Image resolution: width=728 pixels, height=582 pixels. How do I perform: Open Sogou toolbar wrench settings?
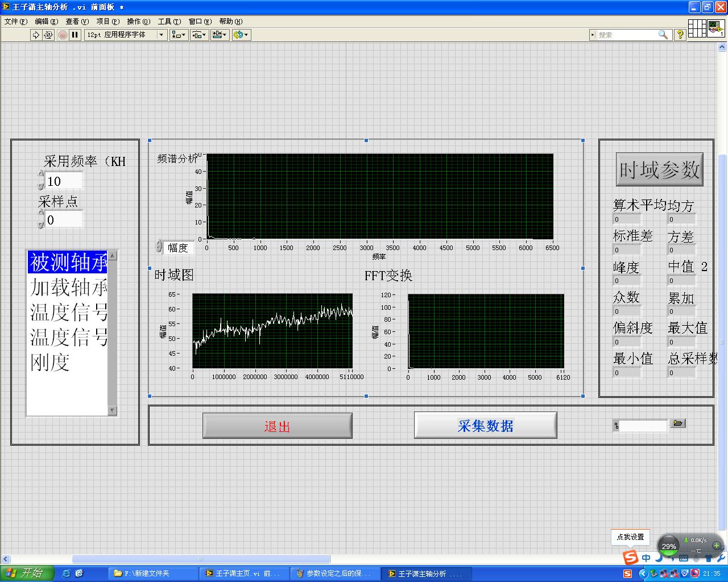[x=721, y=558]
